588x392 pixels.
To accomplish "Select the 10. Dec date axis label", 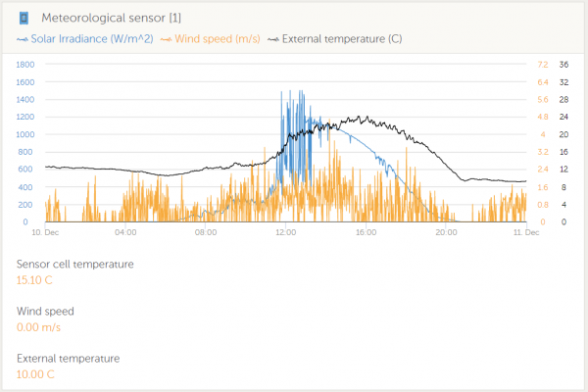I will pyautogui.click(x=44, y=232).
